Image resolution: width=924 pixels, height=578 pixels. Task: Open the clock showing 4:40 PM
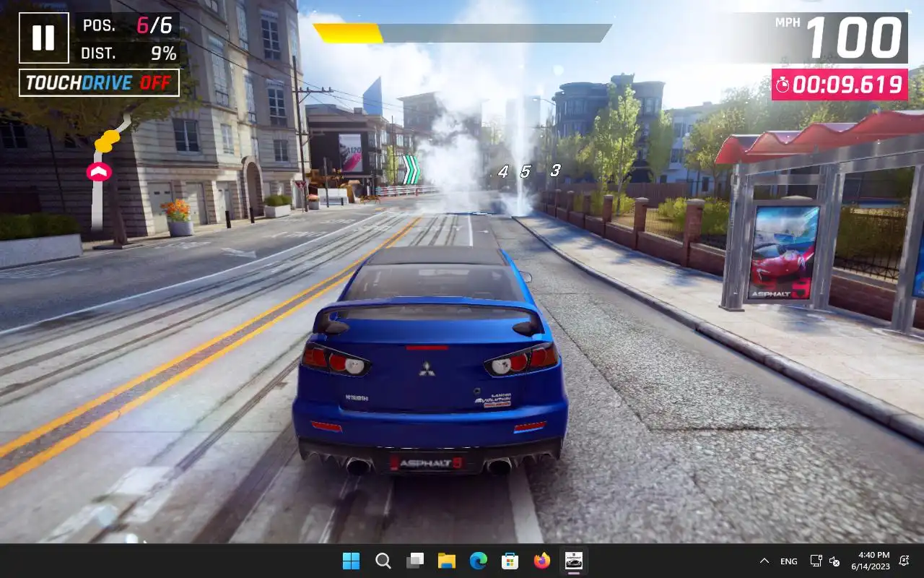click(x=870, y=561)
